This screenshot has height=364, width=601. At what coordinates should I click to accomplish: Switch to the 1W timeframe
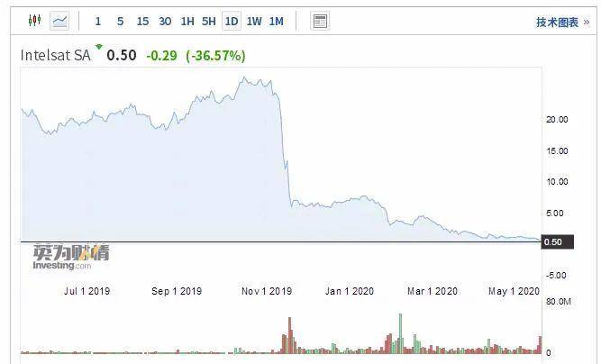(254, 22)
